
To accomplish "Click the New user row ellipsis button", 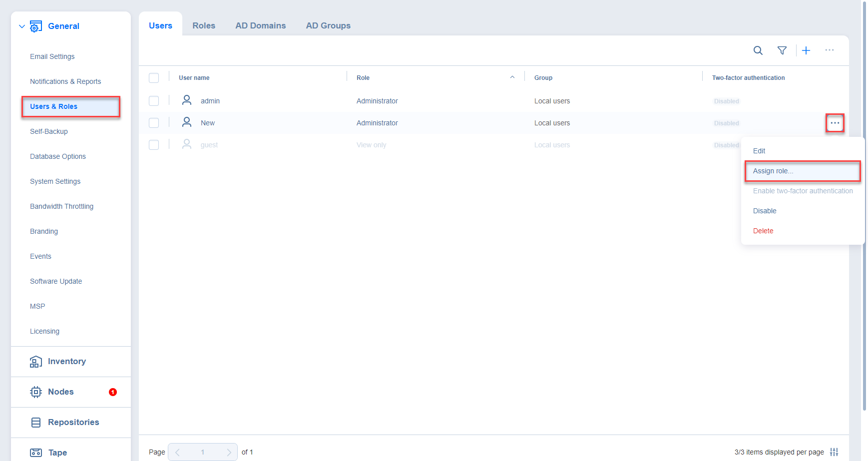I will click(x=835, y=123).
